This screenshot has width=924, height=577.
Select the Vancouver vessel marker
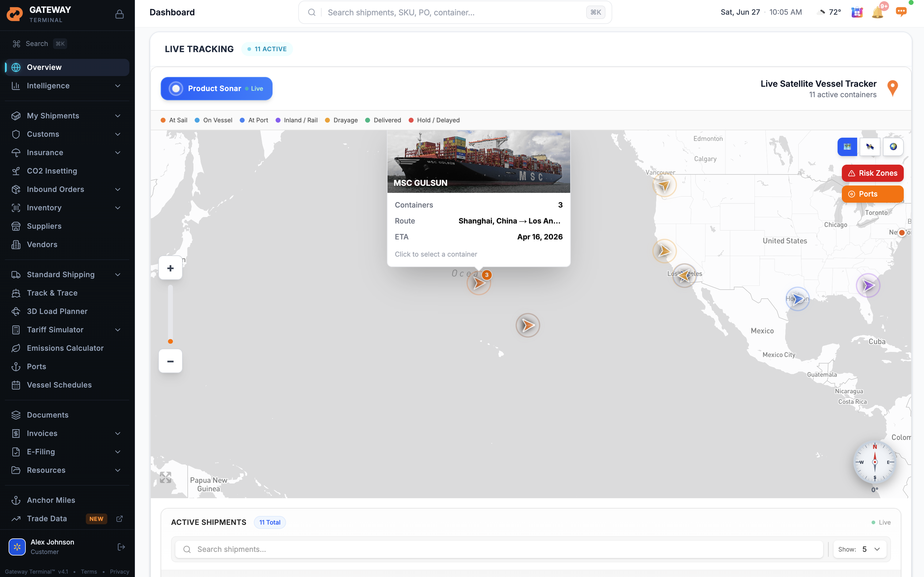[x=664, y=185]
